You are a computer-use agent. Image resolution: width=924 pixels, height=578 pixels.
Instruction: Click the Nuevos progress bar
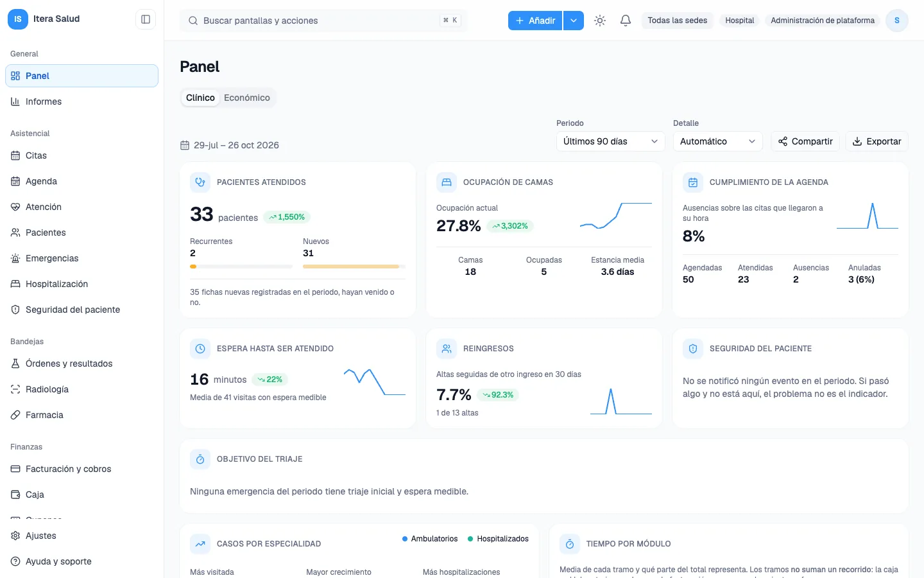coord(354,266)
